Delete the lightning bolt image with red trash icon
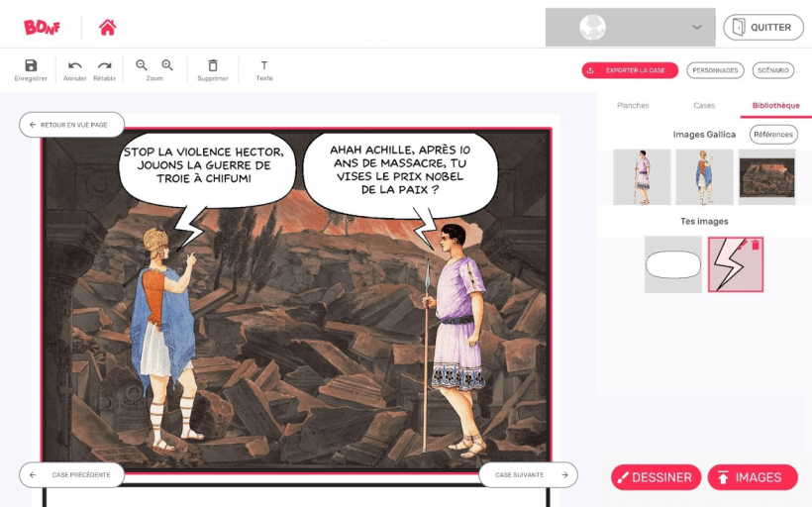Viewport: 812px width, 507px height. (x=756, y=245)
